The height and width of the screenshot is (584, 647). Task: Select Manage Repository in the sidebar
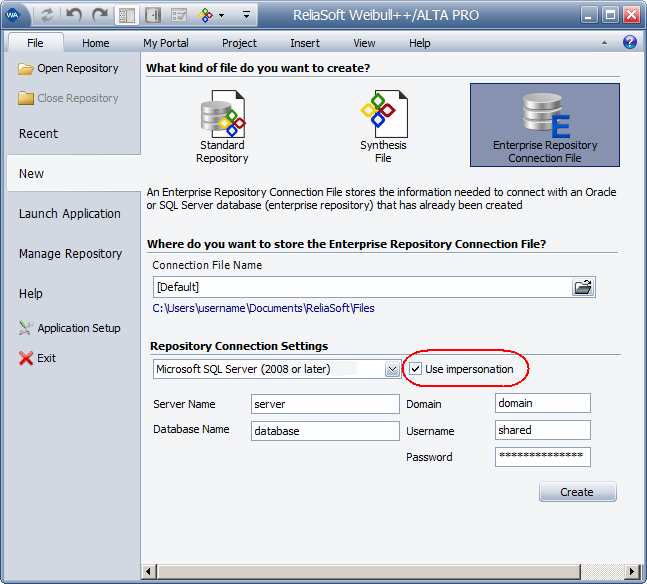tap(70, 253)
